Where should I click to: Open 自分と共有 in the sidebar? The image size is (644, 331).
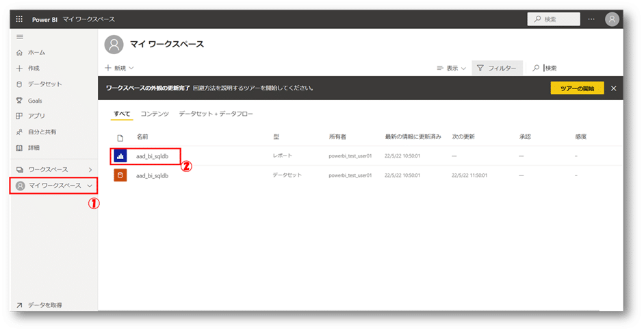(42, 132)
